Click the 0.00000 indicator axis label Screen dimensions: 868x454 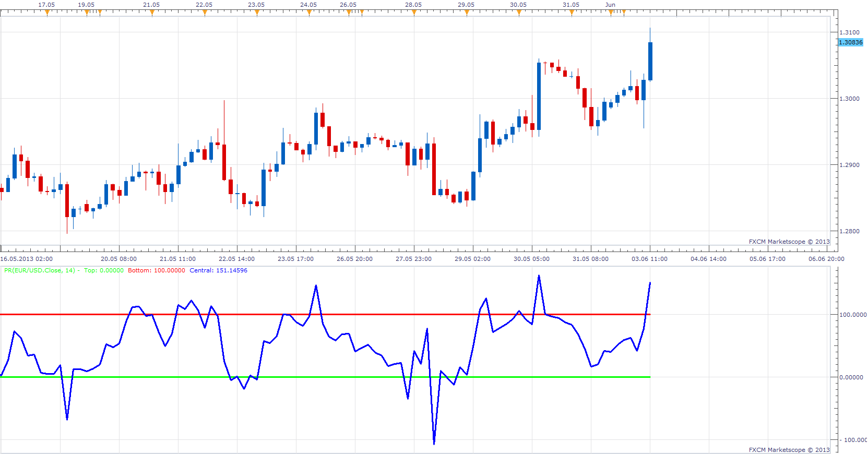coord(851,377)
